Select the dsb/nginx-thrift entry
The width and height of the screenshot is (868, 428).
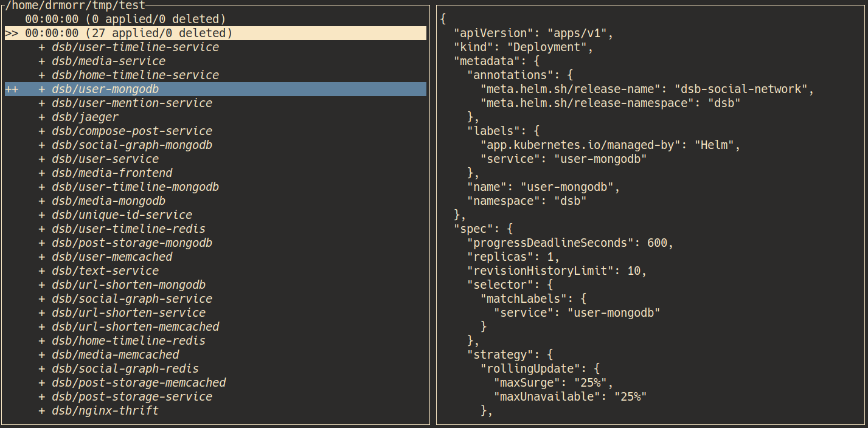pos(105,411)
